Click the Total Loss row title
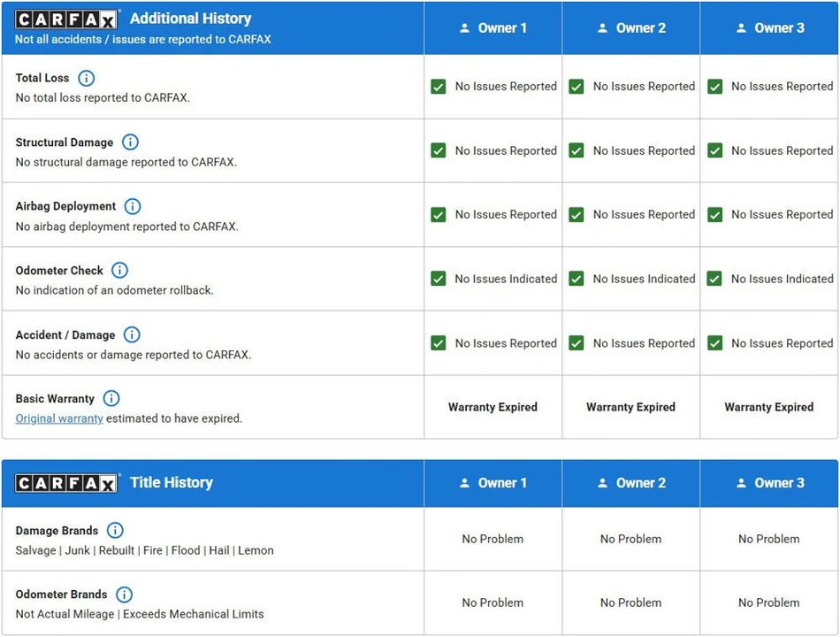 (42, 78)
